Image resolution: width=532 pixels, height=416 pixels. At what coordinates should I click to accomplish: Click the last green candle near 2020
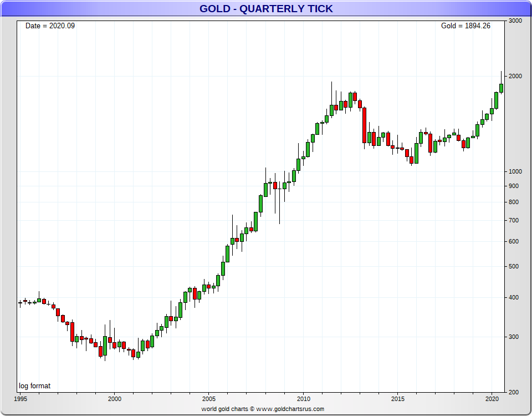click(501, 88)
